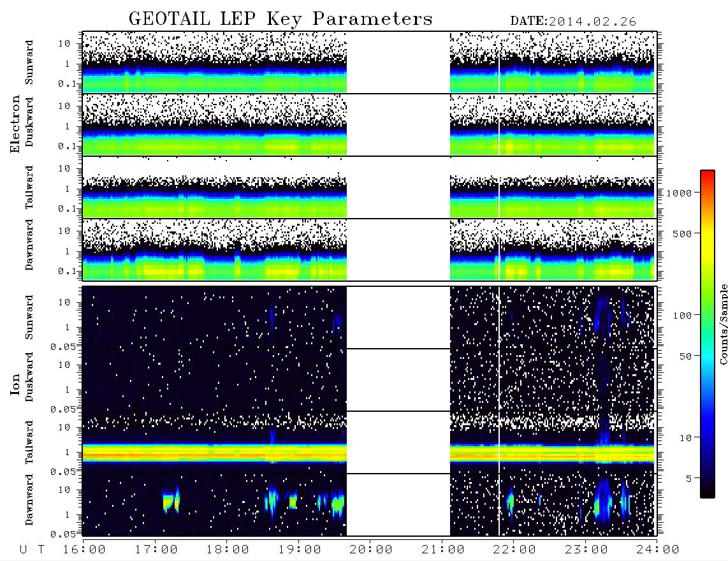The image size is (728, 561).
Task: Click the white vertical line before 22:00
Action: (x=499, y=283)
